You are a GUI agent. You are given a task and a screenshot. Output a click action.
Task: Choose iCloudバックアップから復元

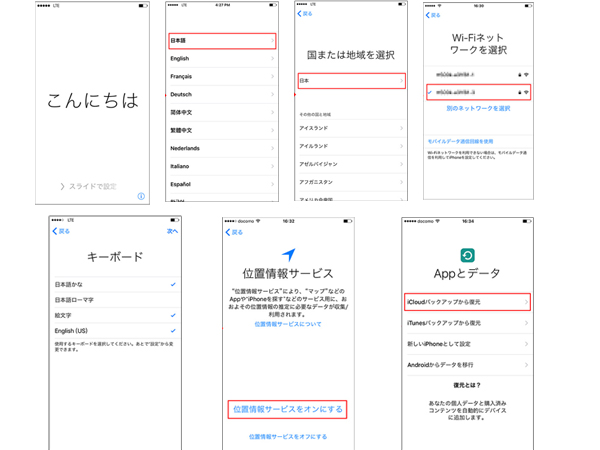tap(468, 302)
